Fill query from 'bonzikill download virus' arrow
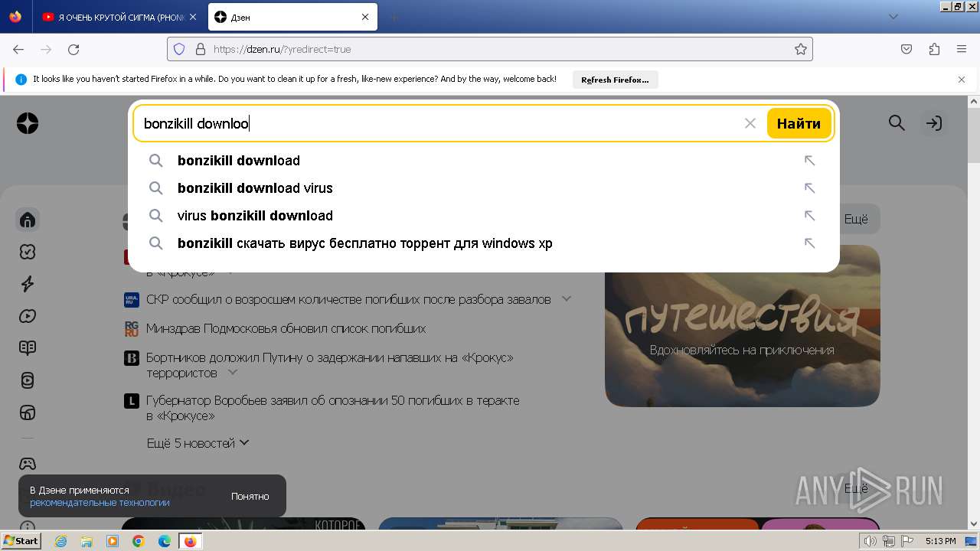The height and width of the screenshot is (551, 980). (x=809, y=188)
